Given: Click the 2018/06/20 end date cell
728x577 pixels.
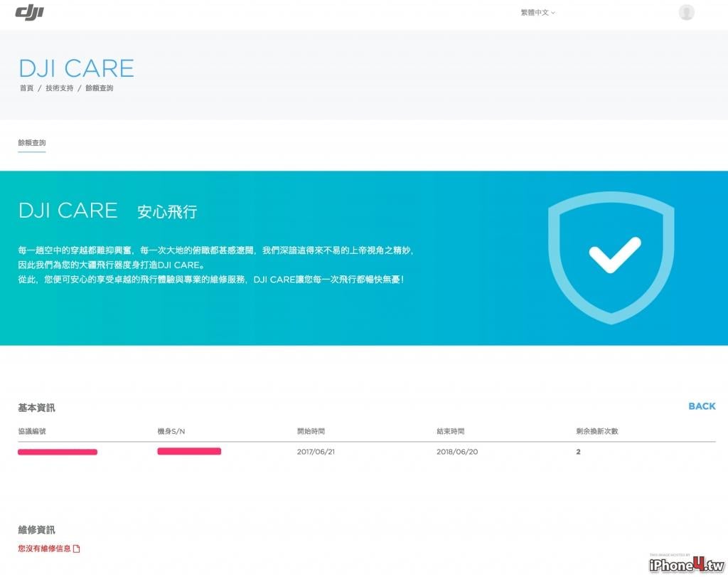Looking at the screenshot, I should pyautogui.click(x=457, y=452).
